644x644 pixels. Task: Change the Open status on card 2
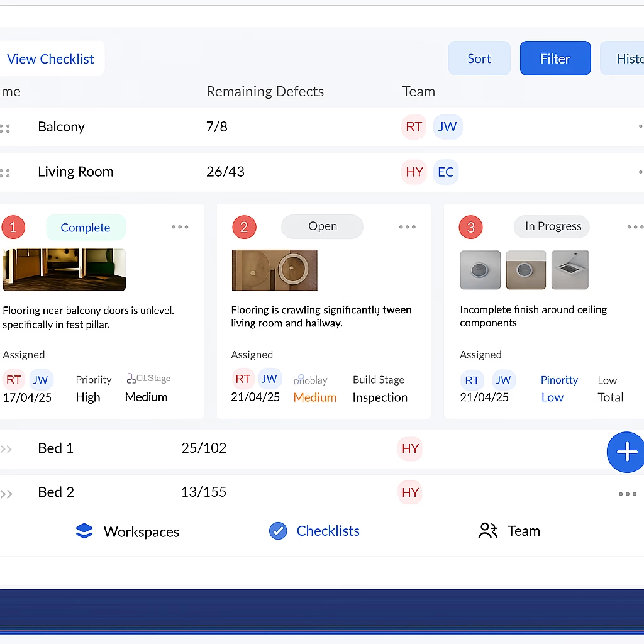click(x=322, y=226)
